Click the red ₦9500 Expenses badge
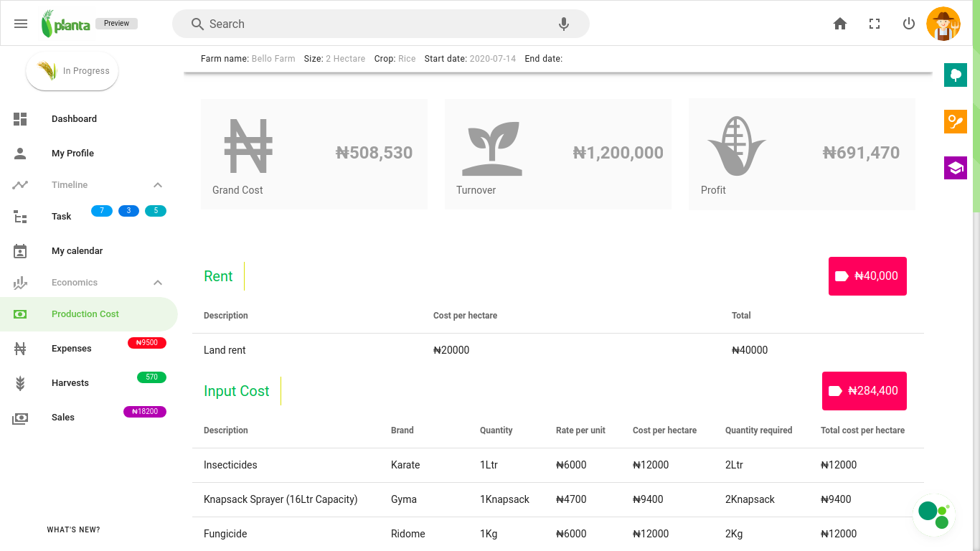 (x=147, y=343)
